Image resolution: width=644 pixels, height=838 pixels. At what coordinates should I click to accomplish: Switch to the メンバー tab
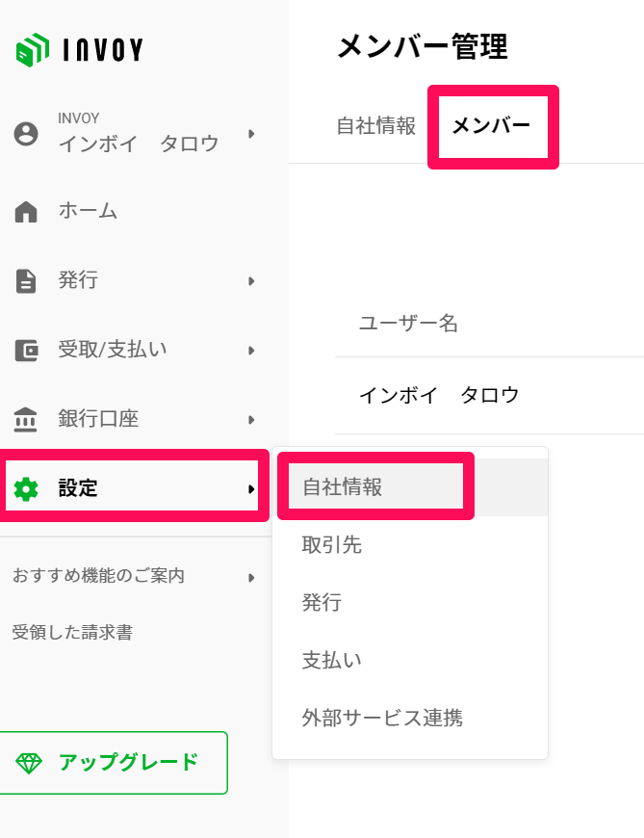tap(491, 126)
